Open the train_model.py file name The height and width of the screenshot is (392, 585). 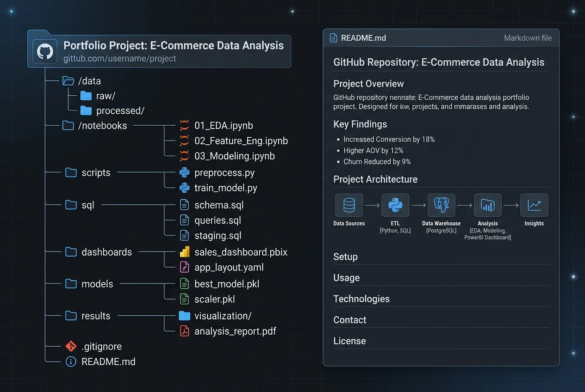pyautogui.click(x=226, y=188)
